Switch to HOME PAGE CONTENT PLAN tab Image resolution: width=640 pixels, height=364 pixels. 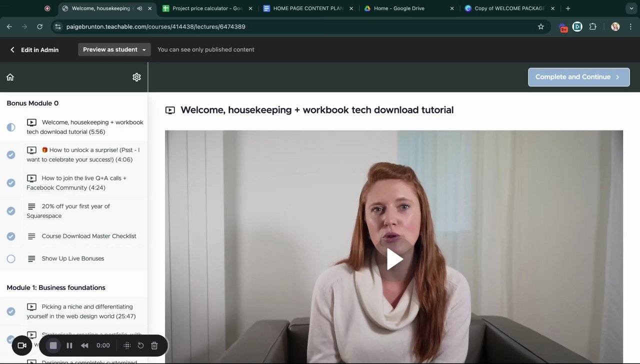click(x=308, y=8)
